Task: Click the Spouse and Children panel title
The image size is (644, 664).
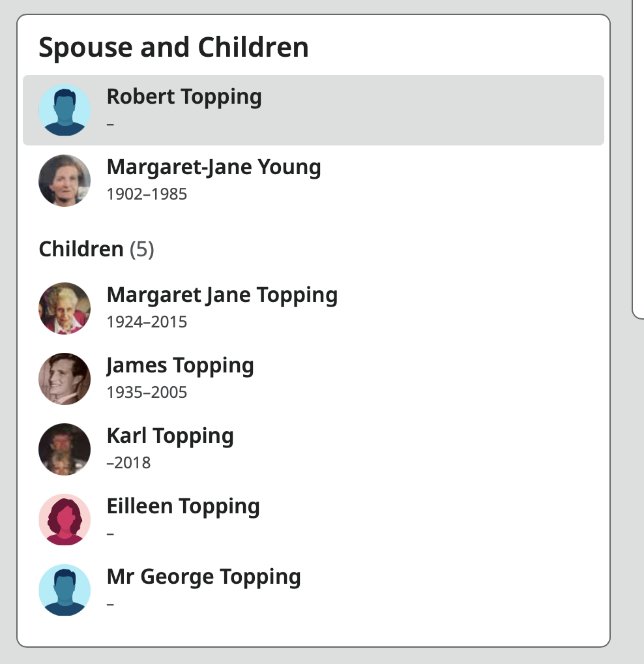Action: click(x=174, y=47)
